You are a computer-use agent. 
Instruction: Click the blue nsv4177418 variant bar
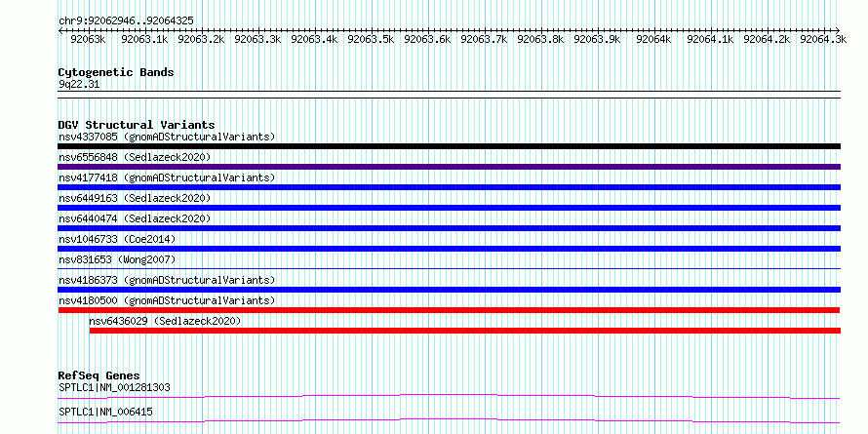pyautogui.click(x=449, y=187)
